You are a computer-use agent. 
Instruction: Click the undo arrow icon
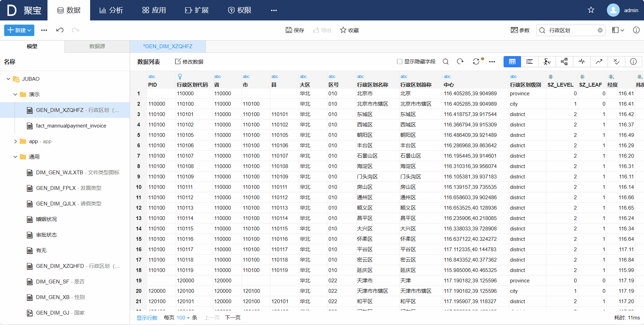coord(60,30)
